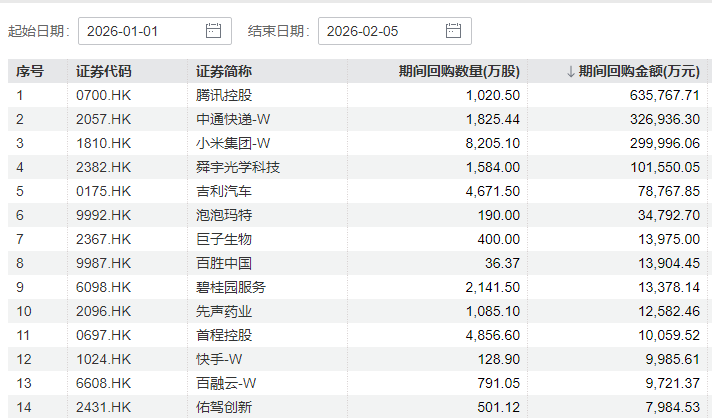The height and width of the screenshot is (418, 712).
Task: Open stock code 0175.HK
Action: tap(104, 191)
